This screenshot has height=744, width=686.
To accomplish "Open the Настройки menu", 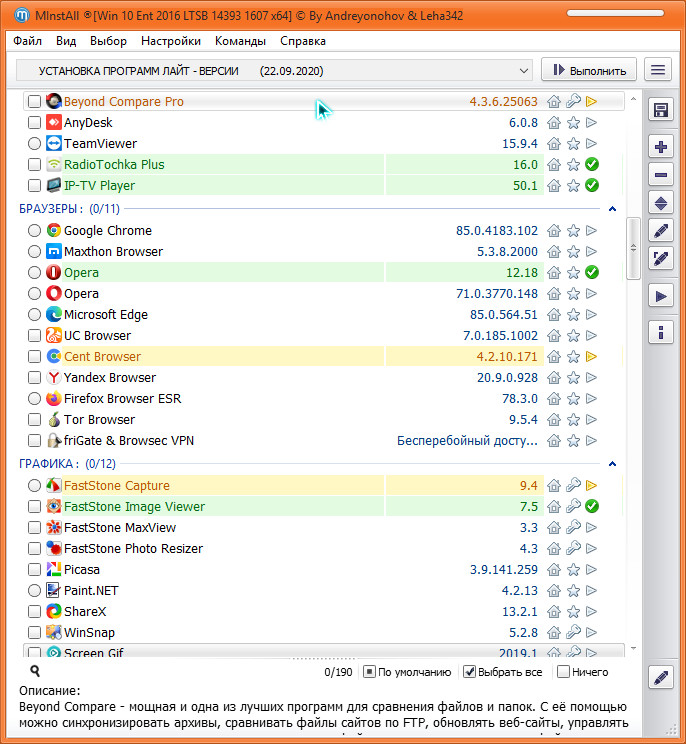I will pyautogui.click(x=171, y=41).
